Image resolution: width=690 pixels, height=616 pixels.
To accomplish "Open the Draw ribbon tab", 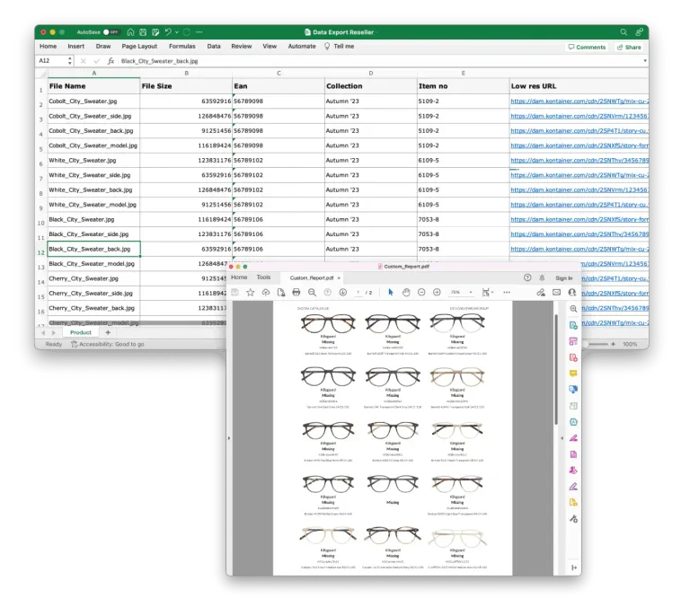I will click(103, 46).
